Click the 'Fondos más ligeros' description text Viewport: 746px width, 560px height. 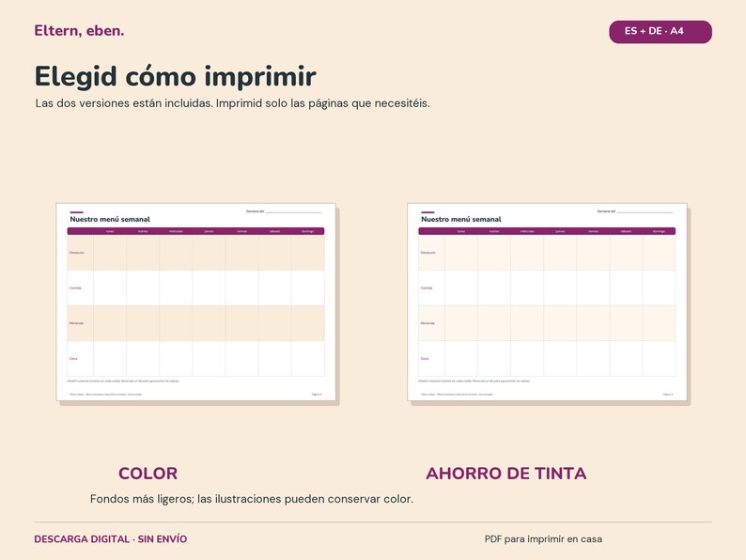click(x=252, y=499)
